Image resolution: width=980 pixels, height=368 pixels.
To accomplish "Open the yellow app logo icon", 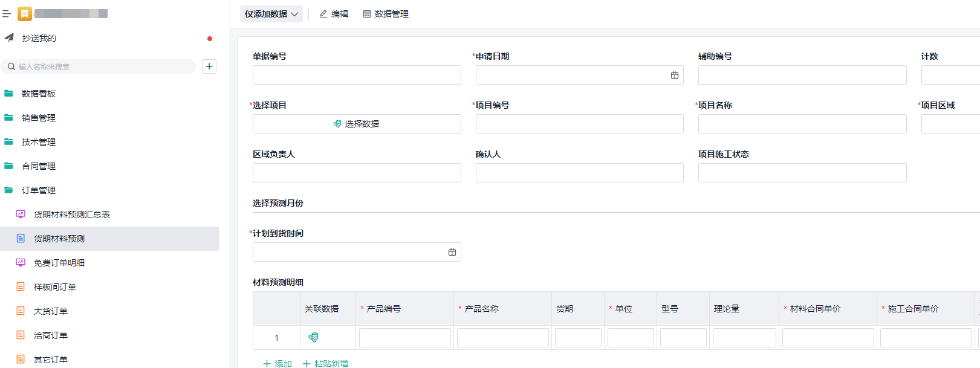I will 25,13.
